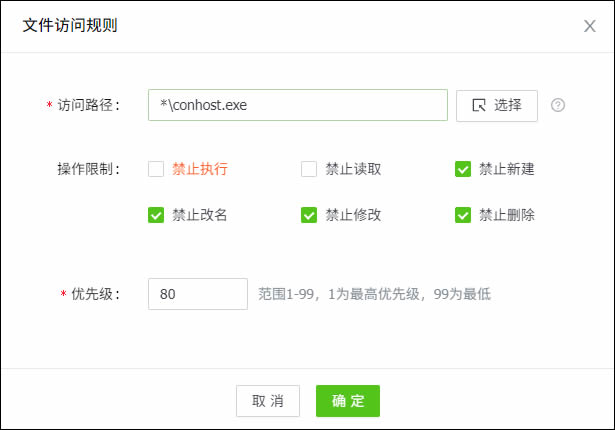
Task: Uncheck the 禁止新建 checkbox
Action: (x=463, y=169)
